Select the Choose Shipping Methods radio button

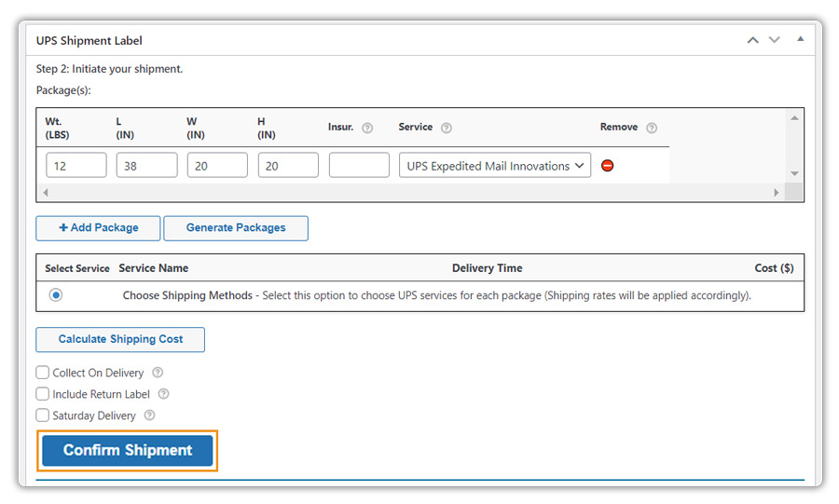[x=56, y=295]
